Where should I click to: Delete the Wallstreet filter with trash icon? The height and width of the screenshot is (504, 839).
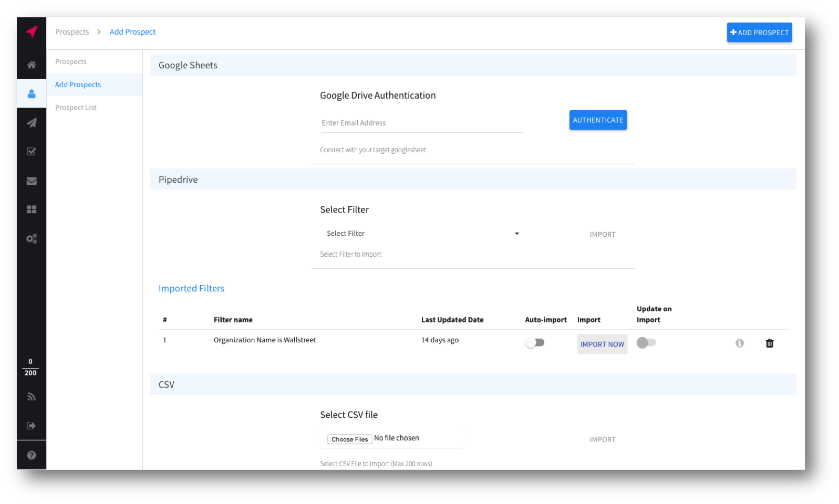[770, 343]
